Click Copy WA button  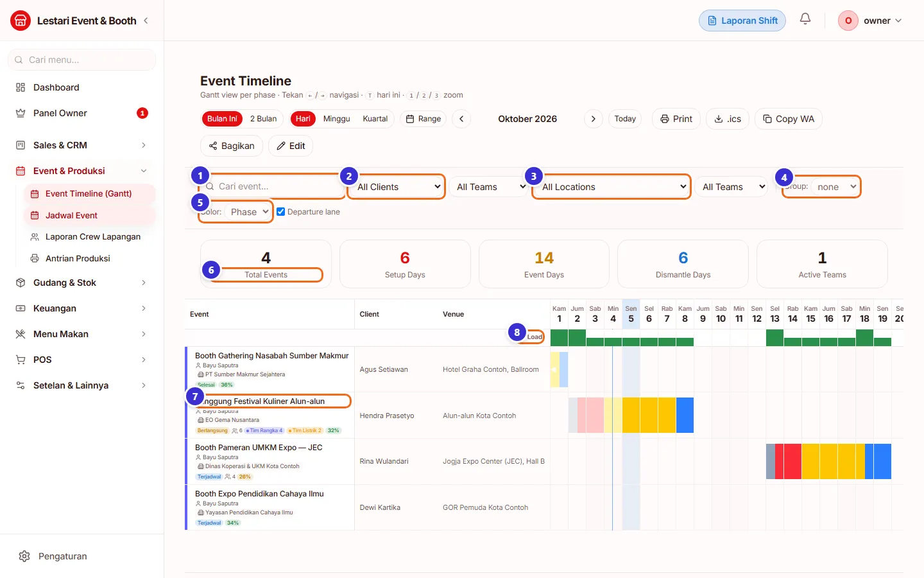pyautogui.click(x=789, y=119)
